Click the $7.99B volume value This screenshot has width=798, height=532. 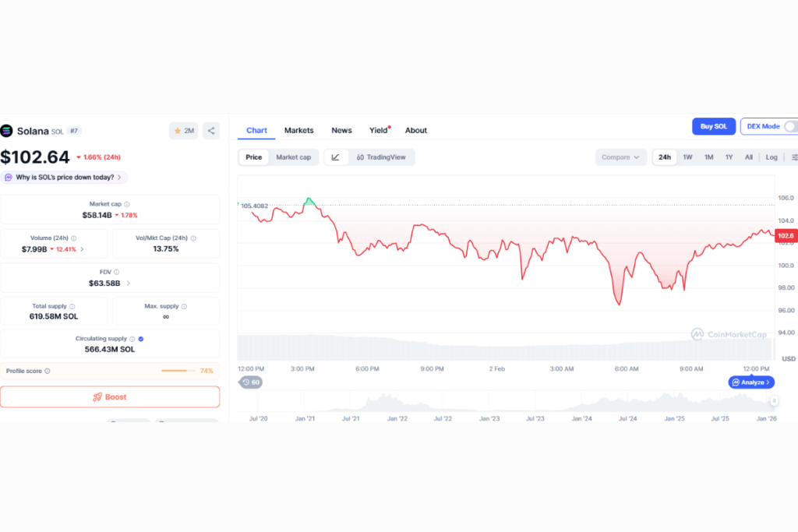point(34,249)
